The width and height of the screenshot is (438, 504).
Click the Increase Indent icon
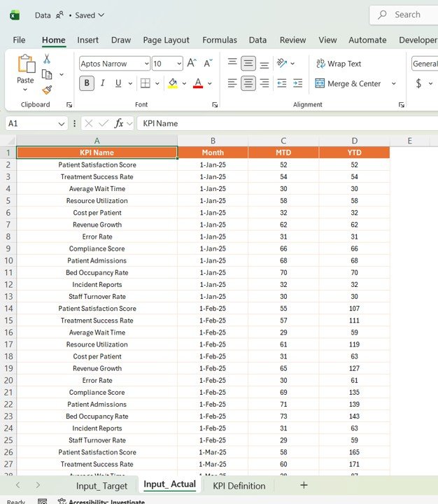pos(298,83)
